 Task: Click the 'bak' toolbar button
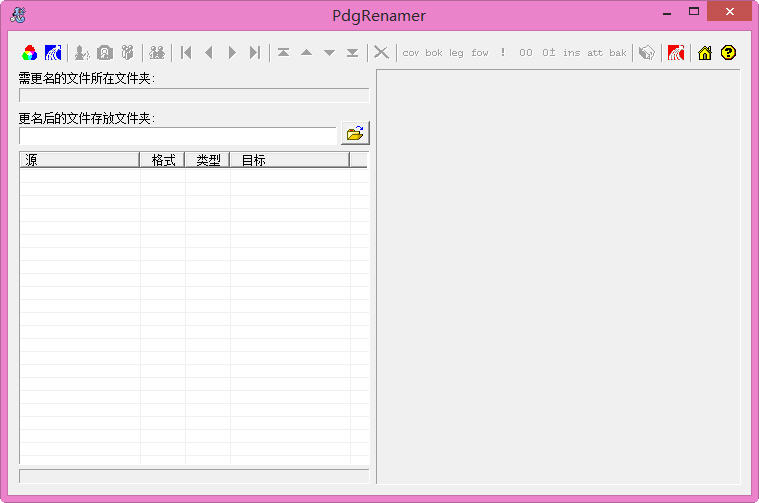[x=618, y=53]
